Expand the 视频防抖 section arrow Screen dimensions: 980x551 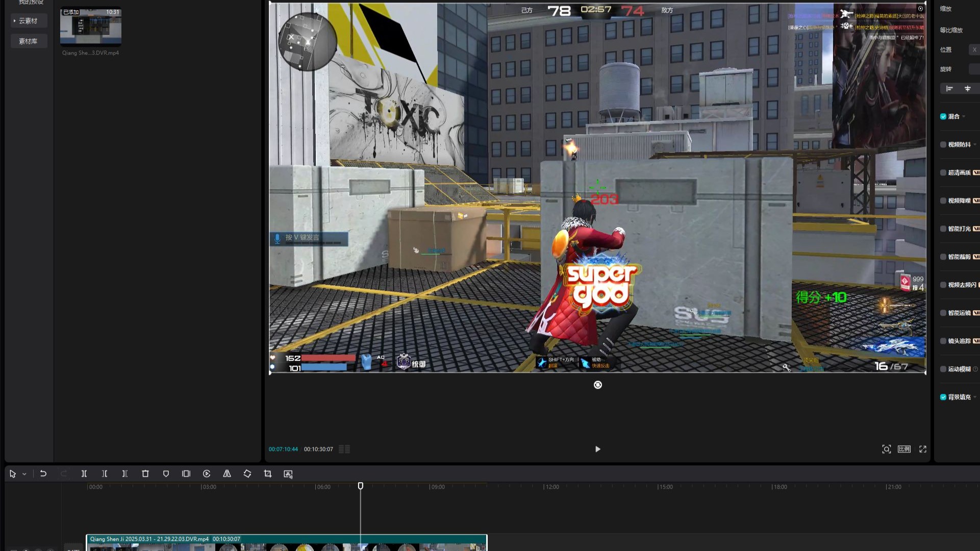(975, 145)
